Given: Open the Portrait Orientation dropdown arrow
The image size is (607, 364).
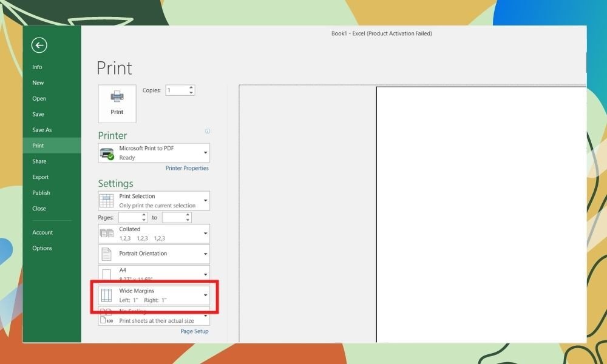Looking at the screenshot, I should pyautogui.click(x=206, y=254).
